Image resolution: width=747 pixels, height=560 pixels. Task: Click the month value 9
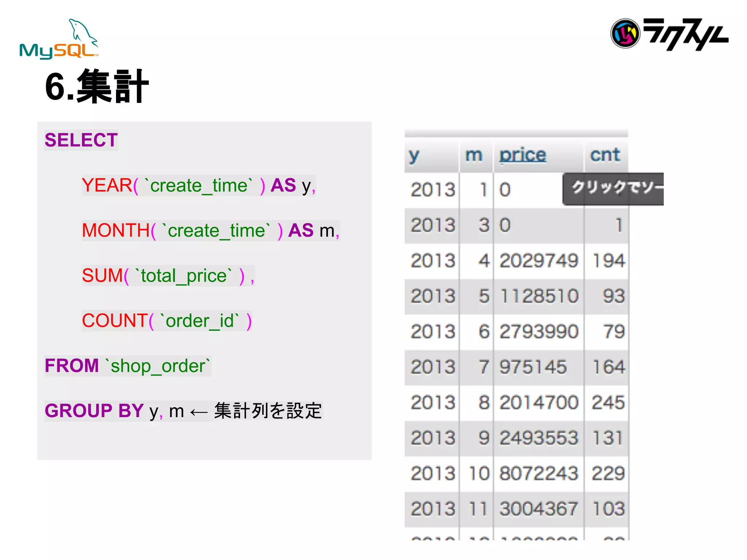(x=484, y=438)
